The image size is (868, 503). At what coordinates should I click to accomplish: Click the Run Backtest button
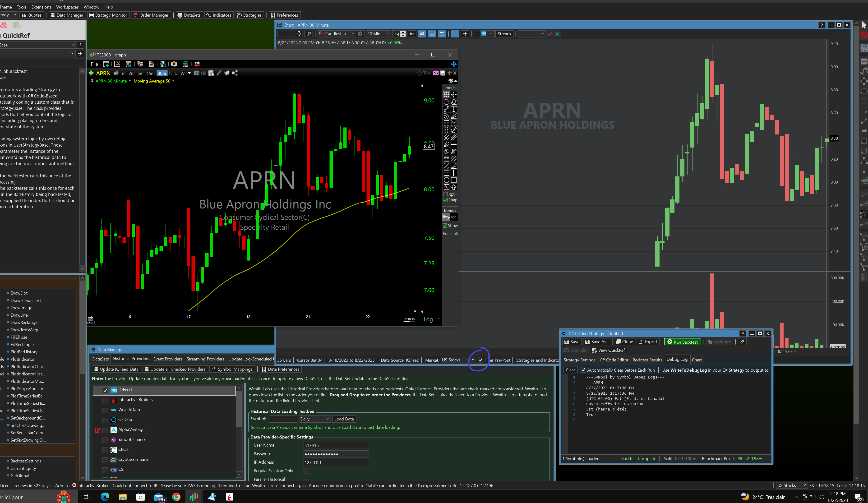coord(682,342)
